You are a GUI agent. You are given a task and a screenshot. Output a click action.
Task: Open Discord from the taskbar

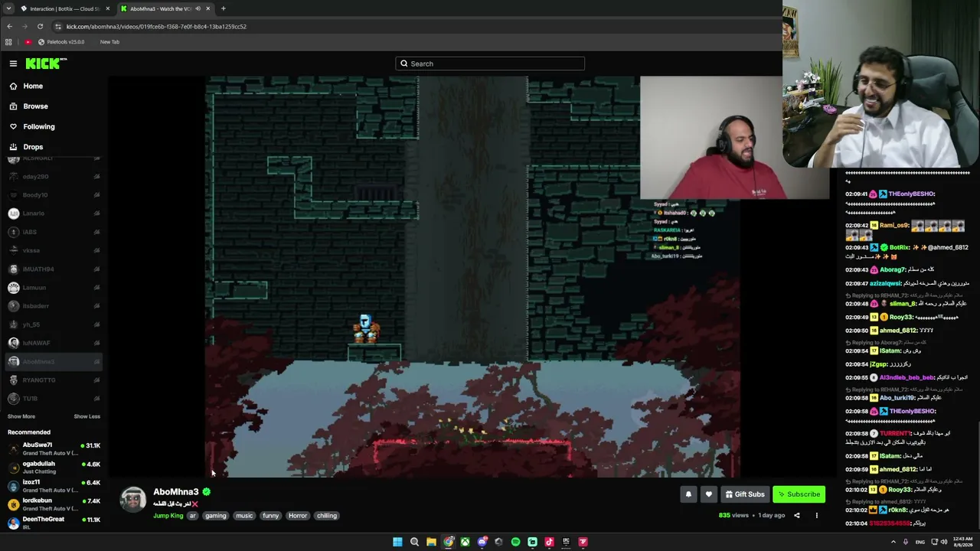click(x=482, y=542)
